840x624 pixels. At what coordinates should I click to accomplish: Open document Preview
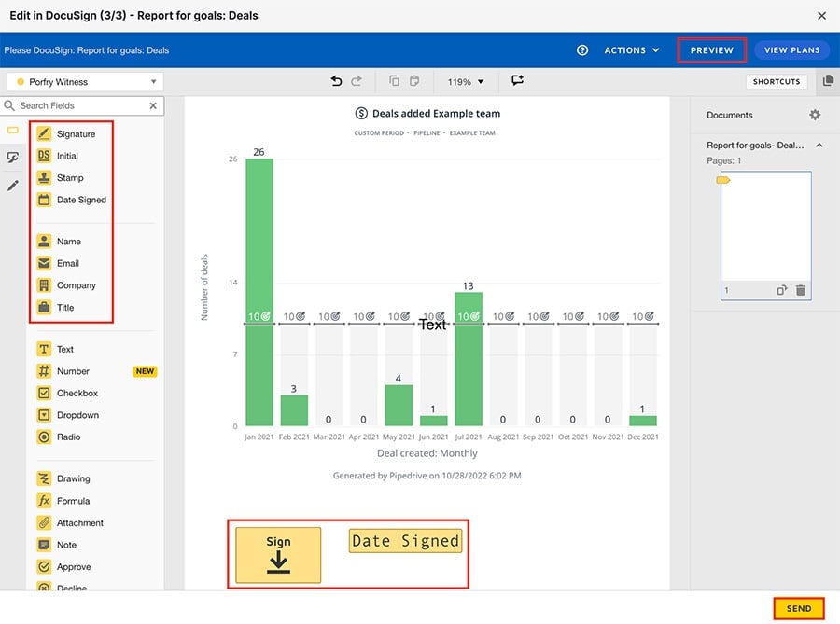point(711,49)
